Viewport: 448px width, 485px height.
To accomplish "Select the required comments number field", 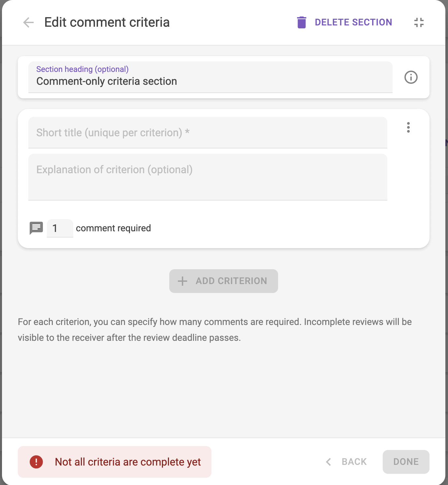I will coord(60,228).
